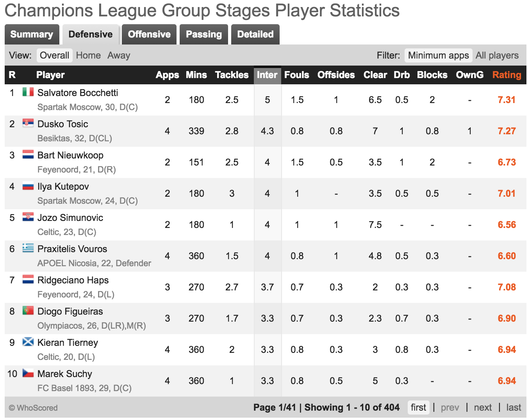The image size is (528, 420).
Task: Select the Home view option
Action: 88,55
